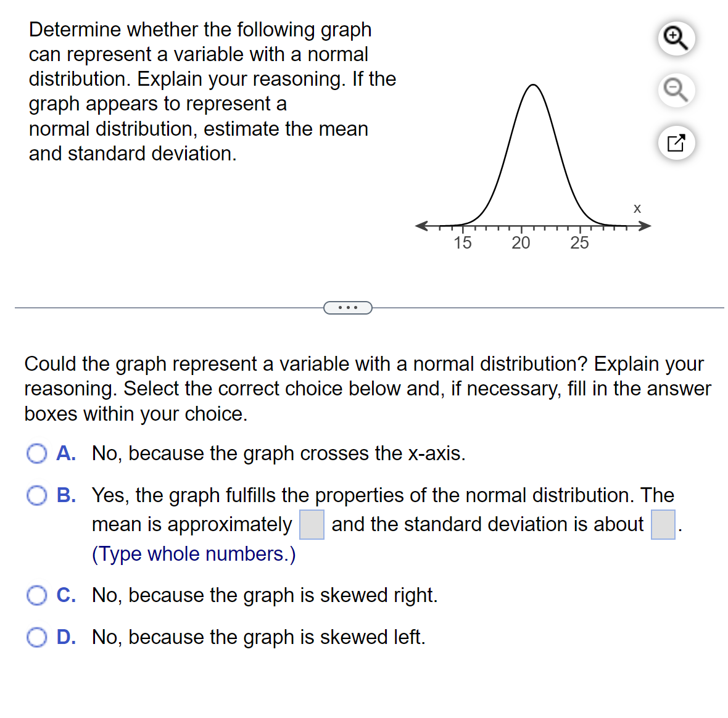Click the three-dot collapse handle
The height and width of the screenshot is (718, 728).
(347, 307)
